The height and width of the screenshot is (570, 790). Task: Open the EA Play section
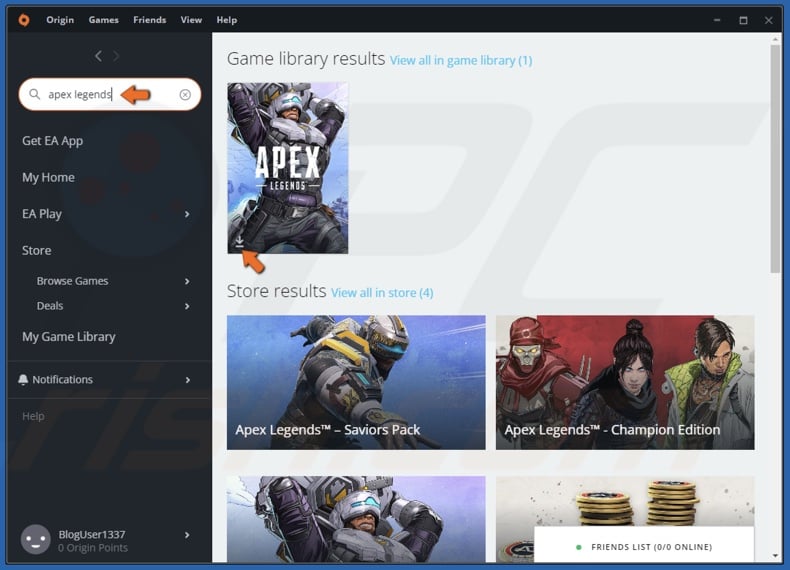pyautogui.click(x=42, y=214)
